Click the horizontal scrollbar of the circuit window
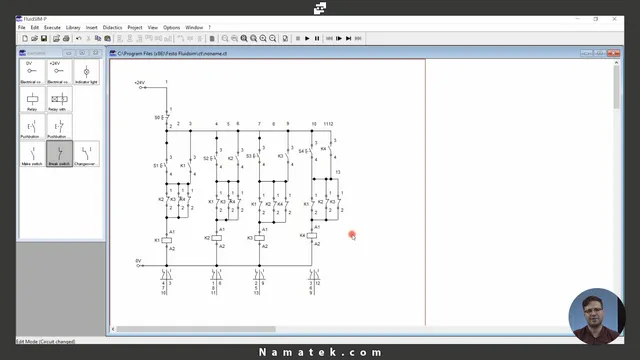The image size is (640, 360). (x=196, y=329)
